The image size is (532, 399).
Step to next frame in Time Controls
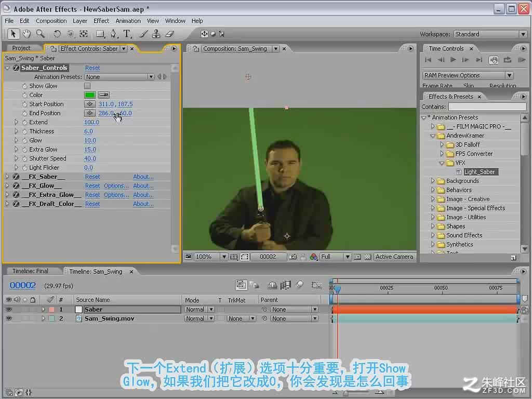coord(465,60)
